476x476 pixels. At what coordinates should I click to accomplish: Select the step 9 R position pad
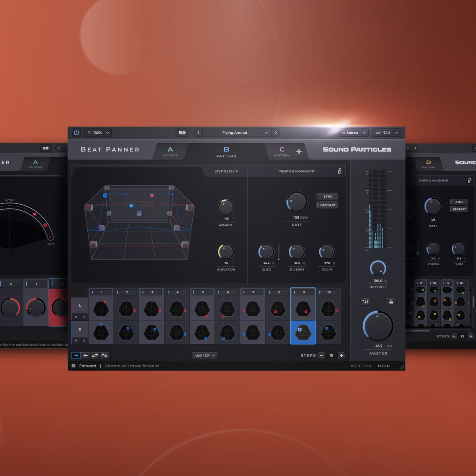pos(303,332)
